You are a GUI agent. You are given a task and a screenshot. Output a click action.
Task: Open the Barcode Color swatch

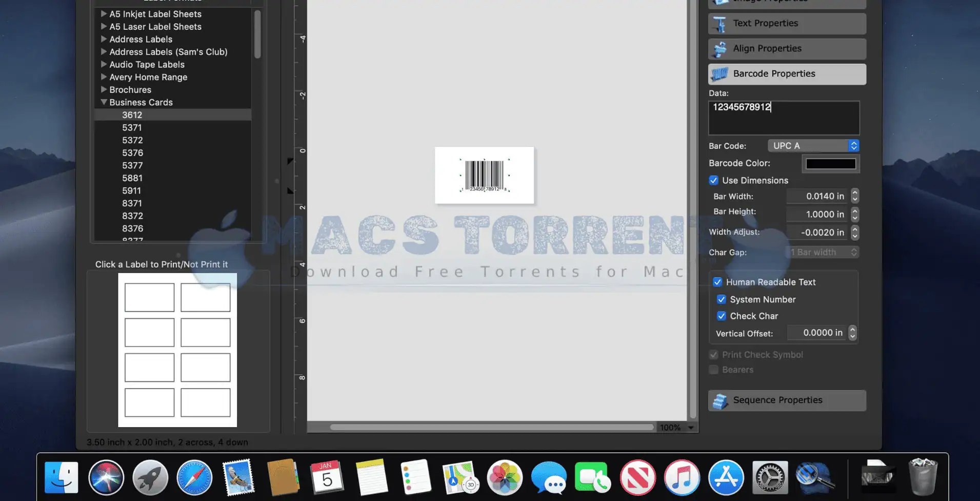(x=831, y=164)
